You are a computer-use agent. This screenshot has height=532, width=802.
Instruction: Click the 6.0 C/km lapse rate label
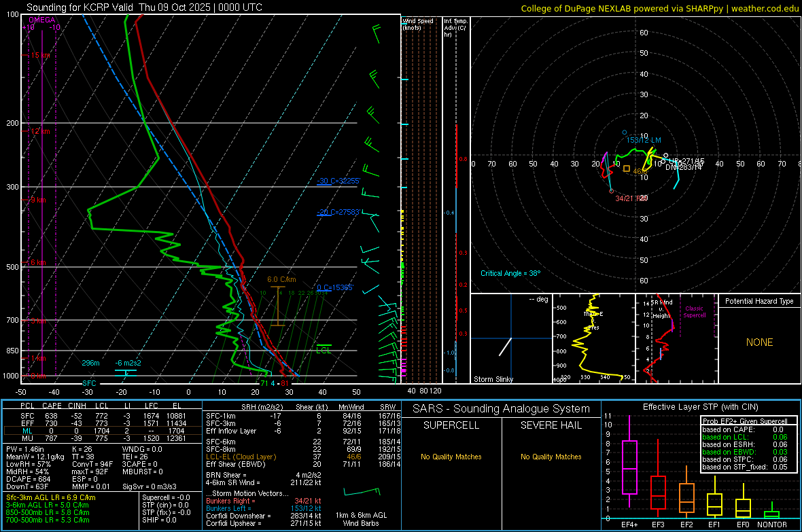(281, 279)
